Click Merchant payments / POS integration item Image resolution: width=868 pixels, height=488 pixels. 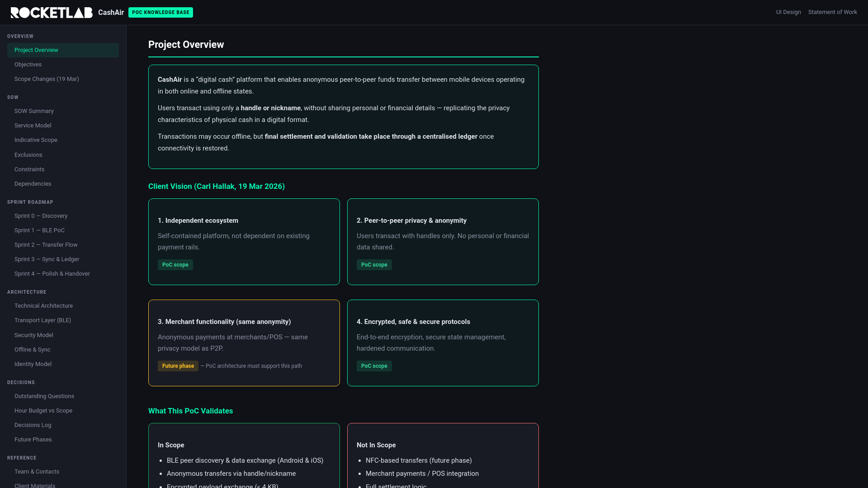pyautogui.click(x=422, y=474)
